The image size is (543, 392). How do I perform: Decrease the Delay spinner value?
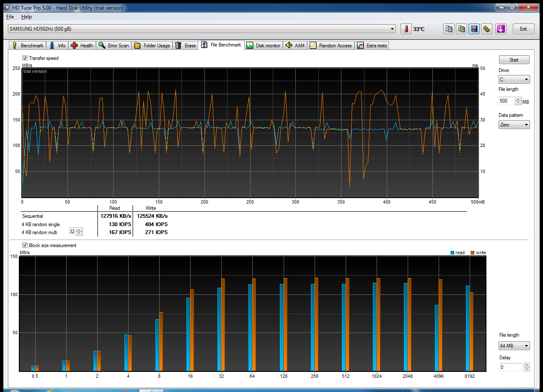(x=527, y=369)
